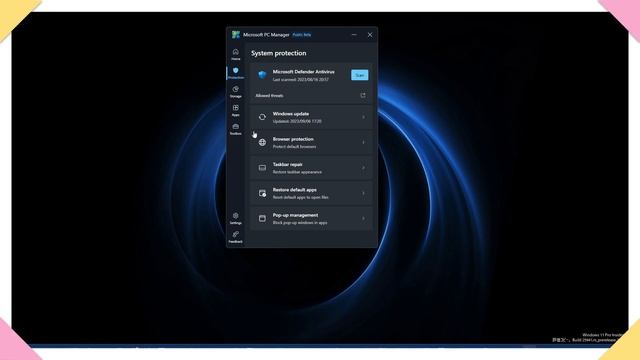Close the PC Manager window
640x360 pixels.
[x=370, y=35]
